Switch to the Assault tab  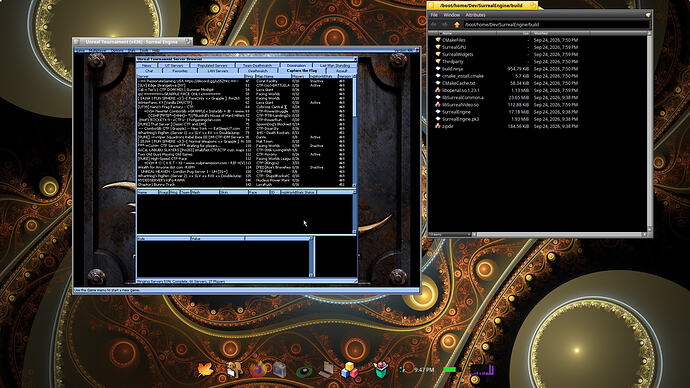click(341, 70)
